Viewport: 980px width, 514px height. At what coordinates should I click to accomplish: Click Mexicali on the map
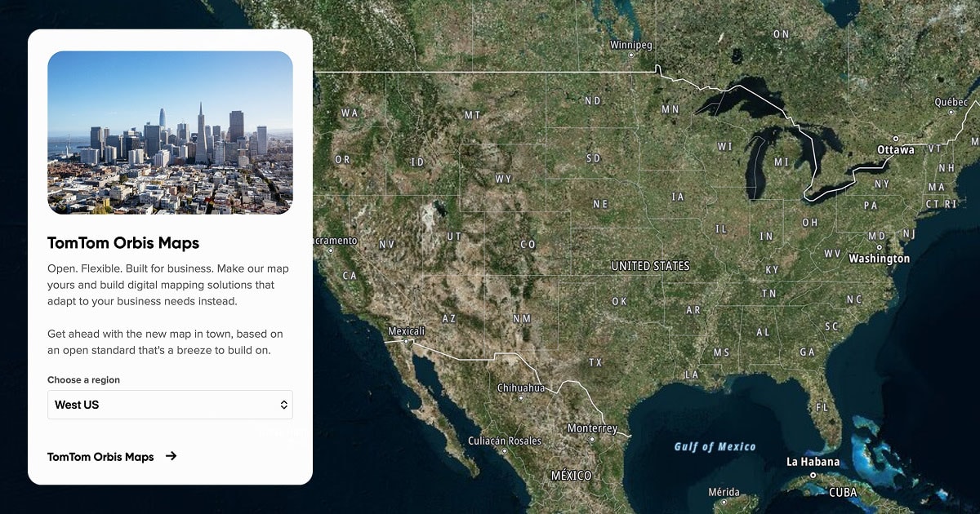click(406, 330)
